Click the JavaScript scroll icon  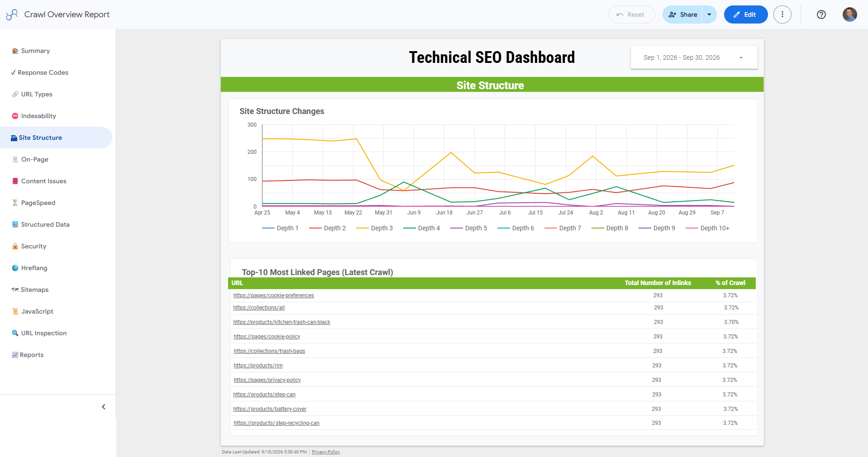click(15, 311)
